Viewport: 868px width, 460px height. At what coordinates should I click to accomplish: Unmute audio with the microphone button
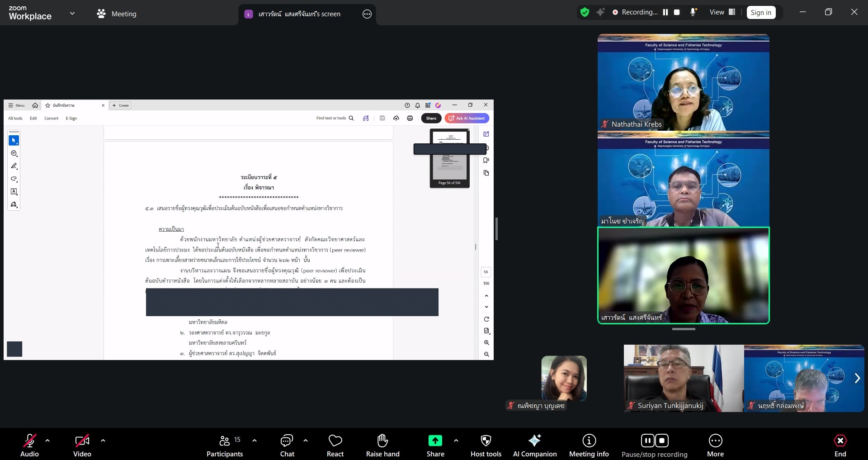click(30, 446)
